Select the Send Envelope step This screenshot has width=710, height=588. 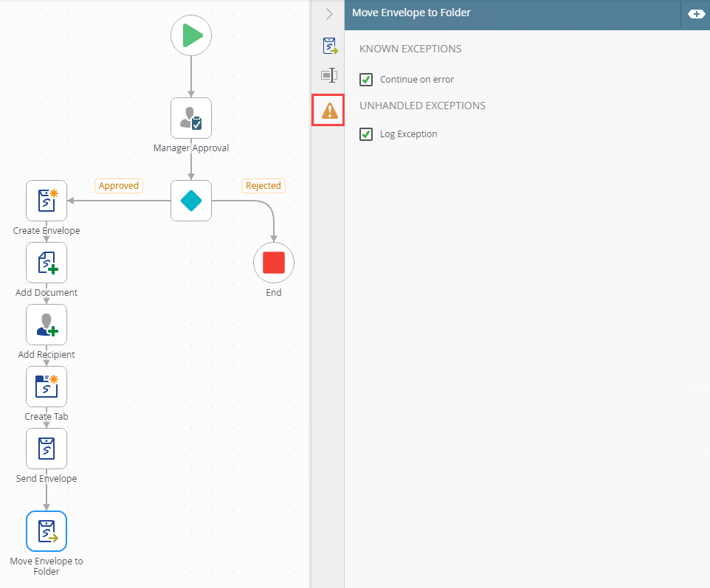46,449
